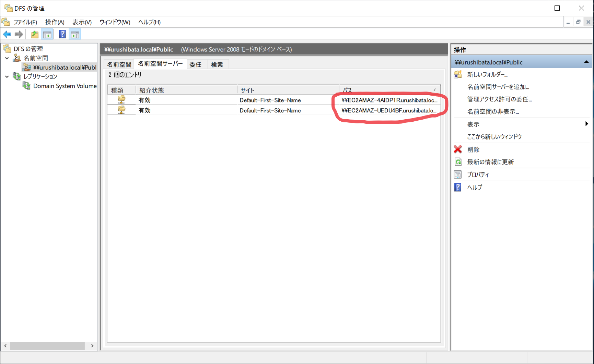Click the プロパティ action label
This screenshot has width=594, height=364.
coord(478,175)
